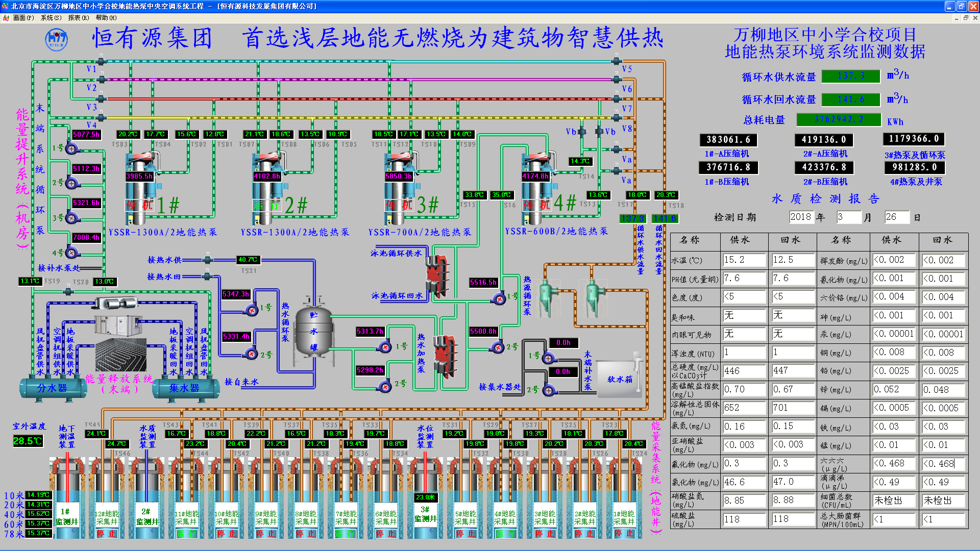Select terminal circulation pump 1号 icon
980x551 pixels.
[72, 148]
